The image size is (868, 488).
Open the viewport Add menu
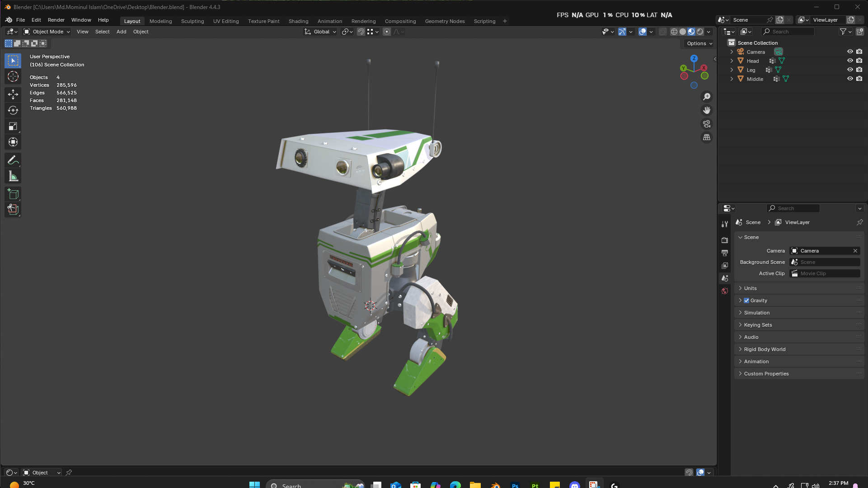pos(121,32)
